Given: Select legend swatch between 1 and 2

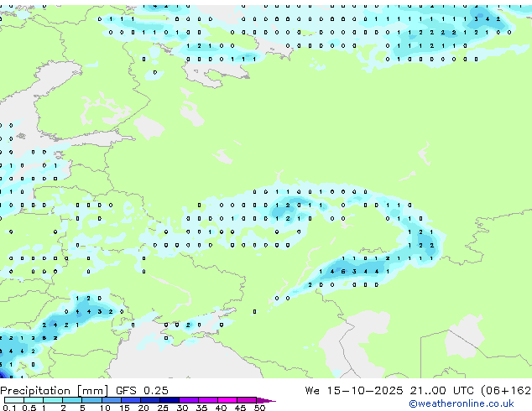Looking at the screenshot, I should pyautogui.click(x=53, y=400).
